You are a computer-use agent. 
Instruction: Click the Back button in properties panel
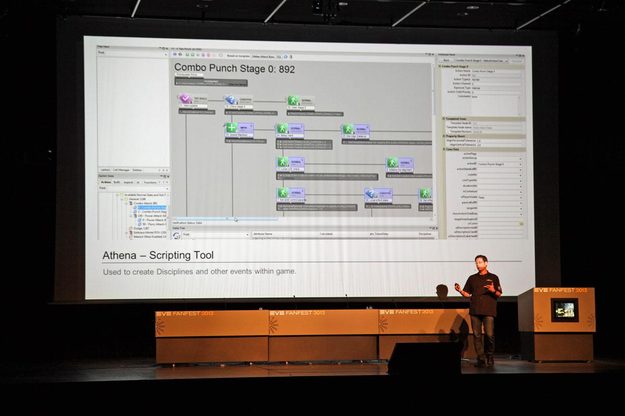point(446,61)
